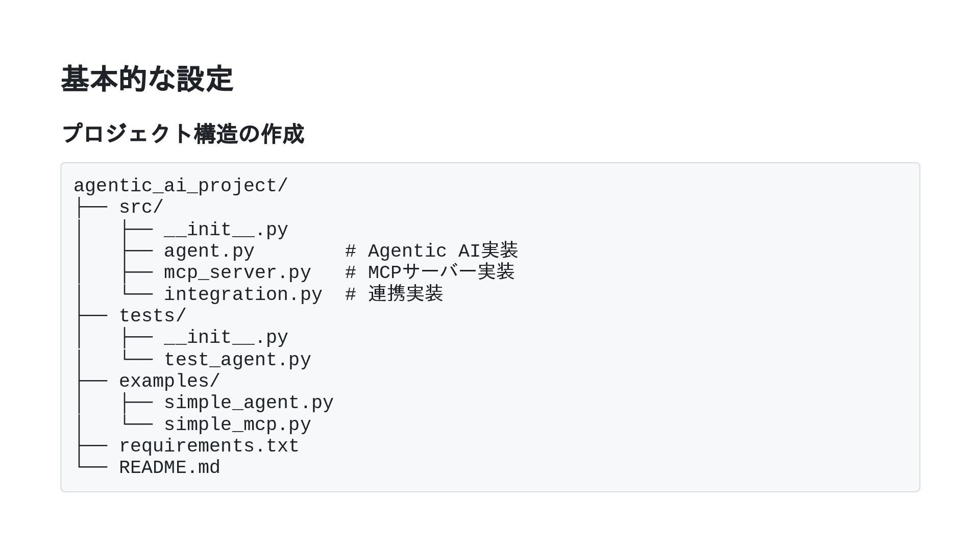Select the examples/ folder entry

click(x=169, y=381)
